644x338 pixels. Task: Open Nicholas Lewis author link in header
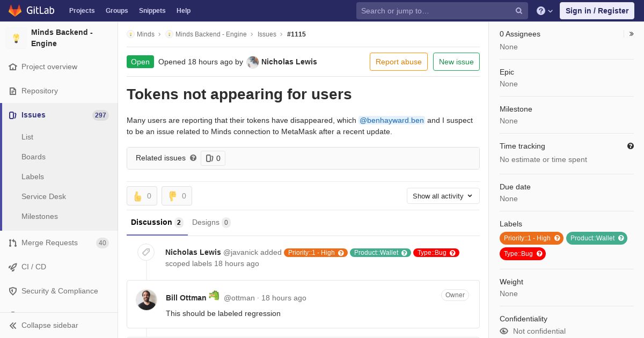click(x=289, y=62)
